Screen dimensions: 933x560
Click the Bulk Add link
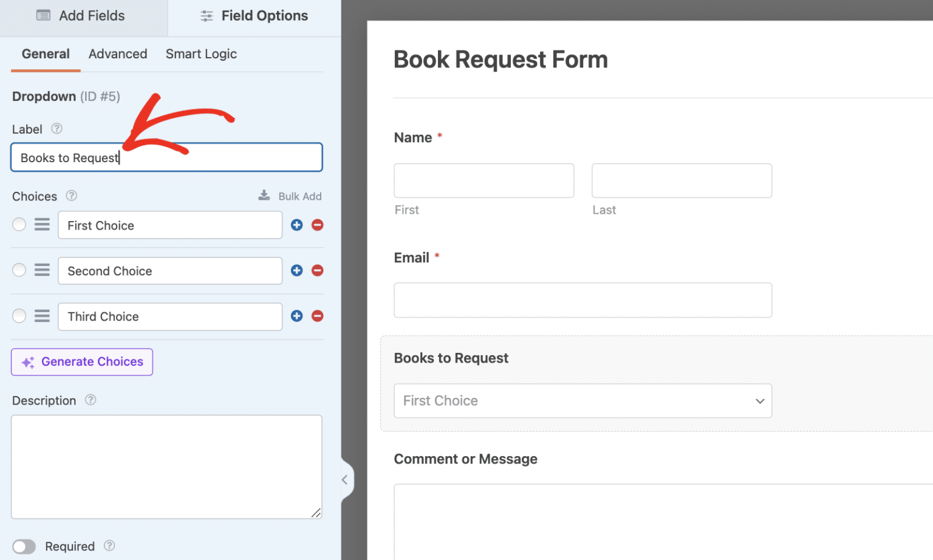tap(300, 196)
